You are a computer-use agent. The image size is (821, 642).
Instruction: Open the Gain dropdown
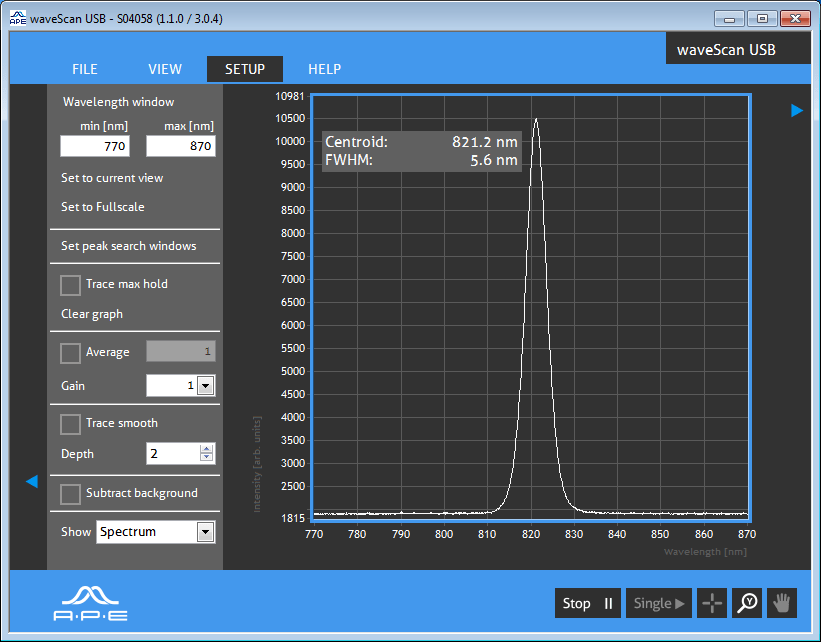(x=205, y=385)
